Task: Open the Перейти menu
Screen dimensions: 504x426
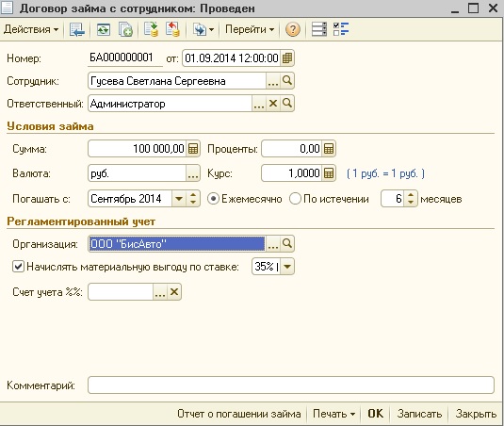Action: pyautogui.click(x=250, y=29)
